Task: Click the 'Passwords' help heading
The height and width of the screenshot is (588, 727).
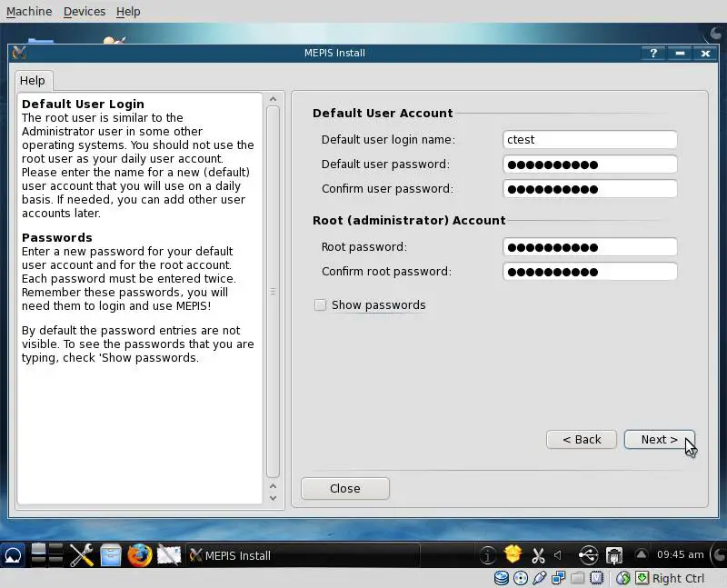Action: (57, 237)
